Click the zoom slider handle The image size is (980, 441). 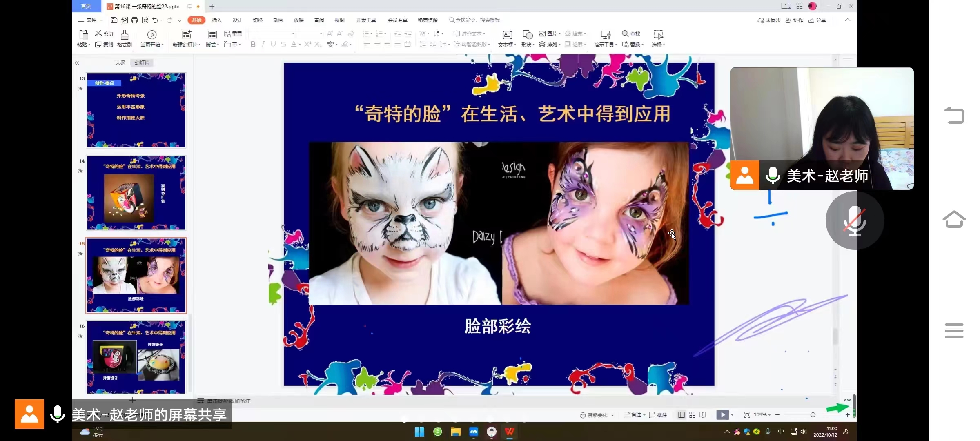click(813, 415)
